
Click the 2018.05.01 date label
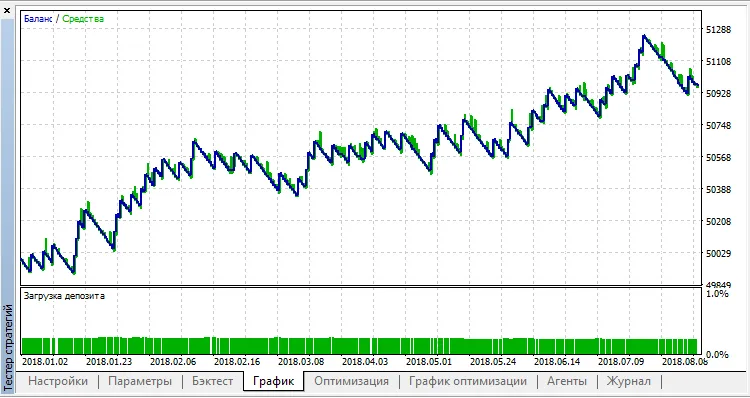coord(429,362)
